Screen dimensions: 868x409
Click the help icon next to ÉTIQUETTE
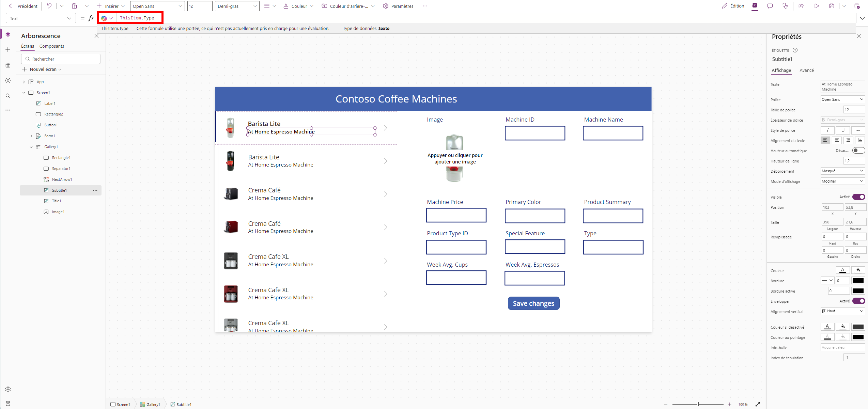(795, 50)
